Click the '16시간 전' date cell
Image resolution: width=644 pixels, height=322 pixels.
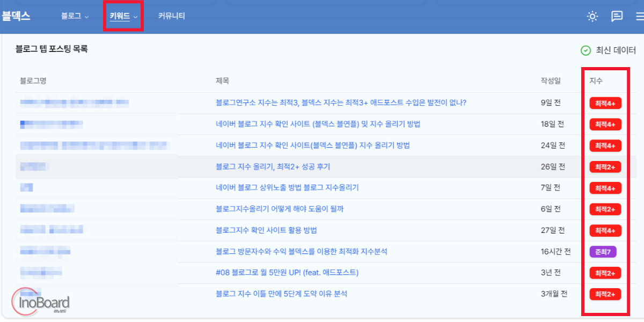click(555, 251)
